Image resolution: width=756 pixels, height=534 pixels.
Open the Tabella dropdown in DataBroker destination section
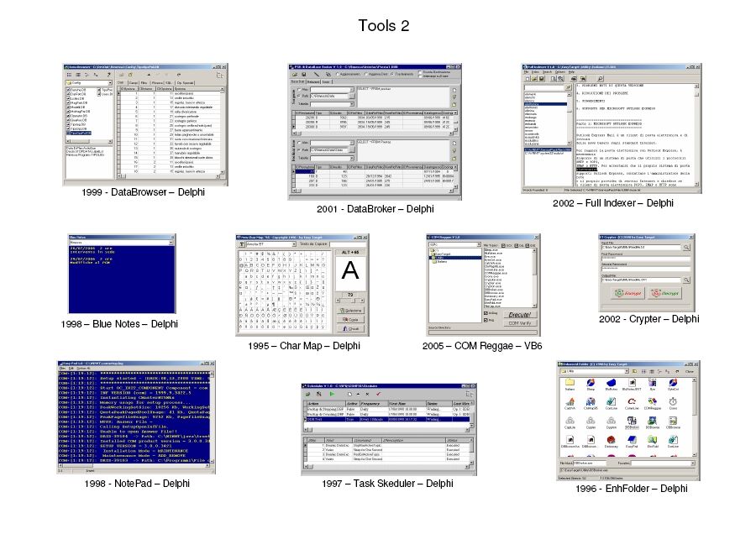click(351, 158)
